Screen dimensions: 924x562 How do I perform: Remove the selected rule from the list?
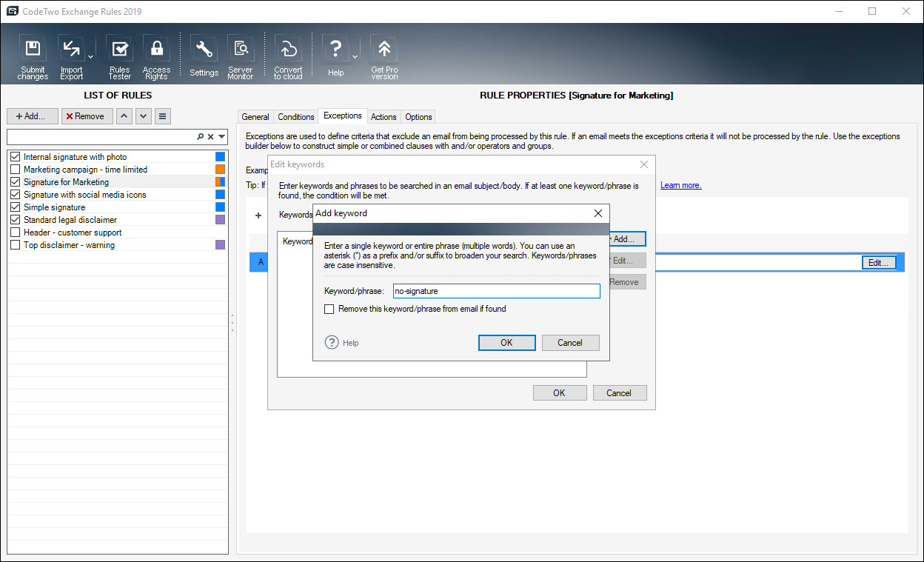[87, 116]
